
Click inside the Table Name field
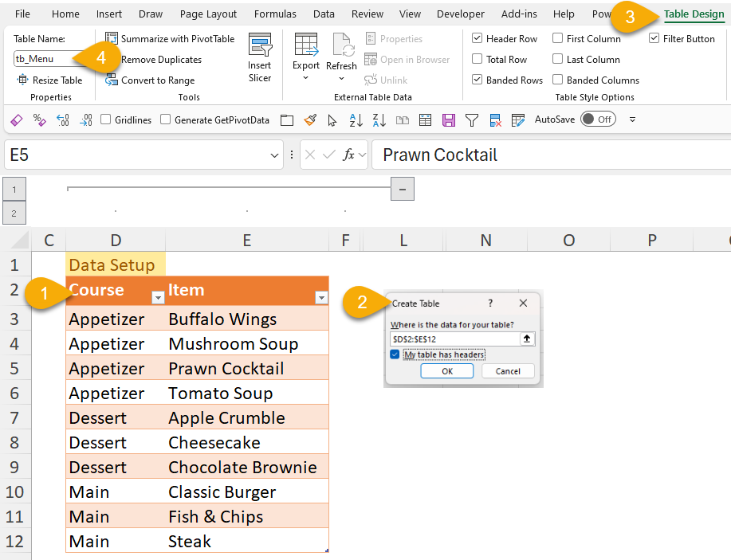[44, 59]
